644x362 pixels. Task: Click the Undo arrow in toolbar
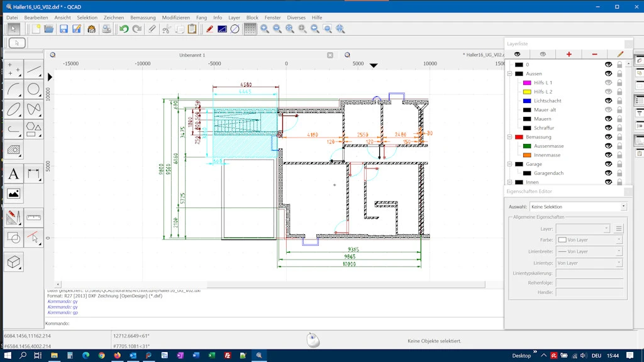click(124, 29)
